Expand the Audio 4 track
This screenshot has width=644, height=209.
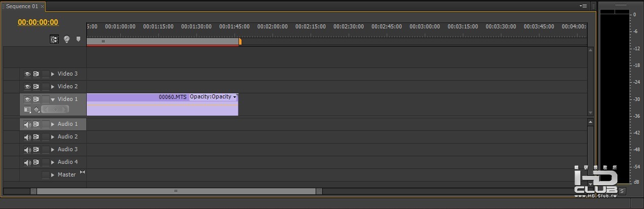click(x=53, y=162)
